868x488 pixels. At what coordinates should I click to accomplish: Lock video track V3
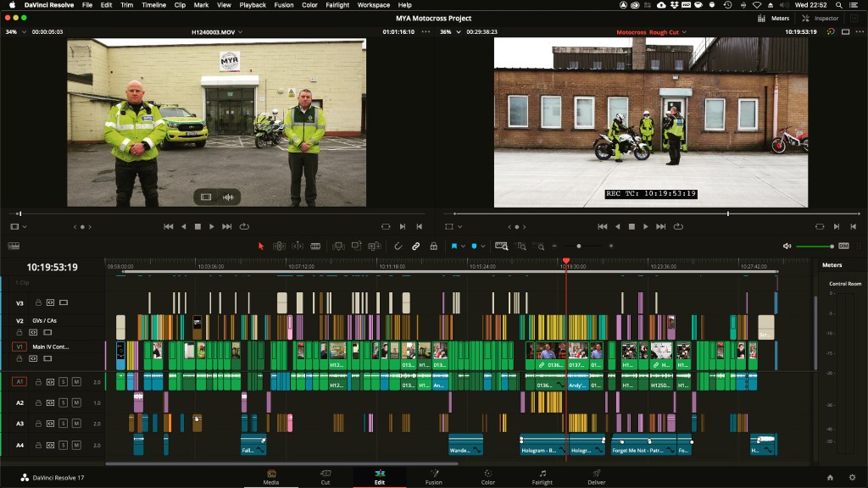38,302
